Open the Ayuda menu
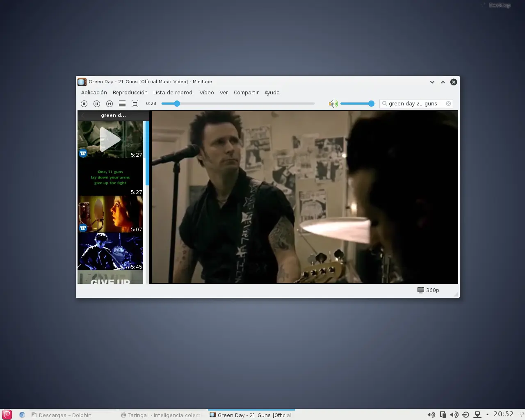The image size is (525, 420). point(272,93)
